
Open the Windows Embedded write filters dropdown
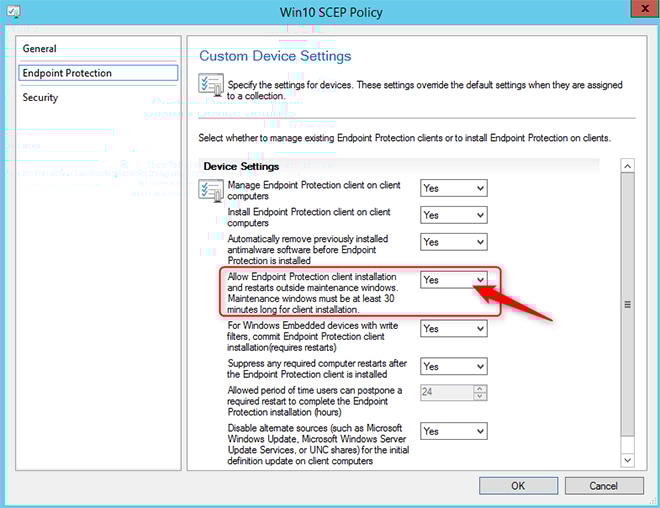tap(453, 329)
